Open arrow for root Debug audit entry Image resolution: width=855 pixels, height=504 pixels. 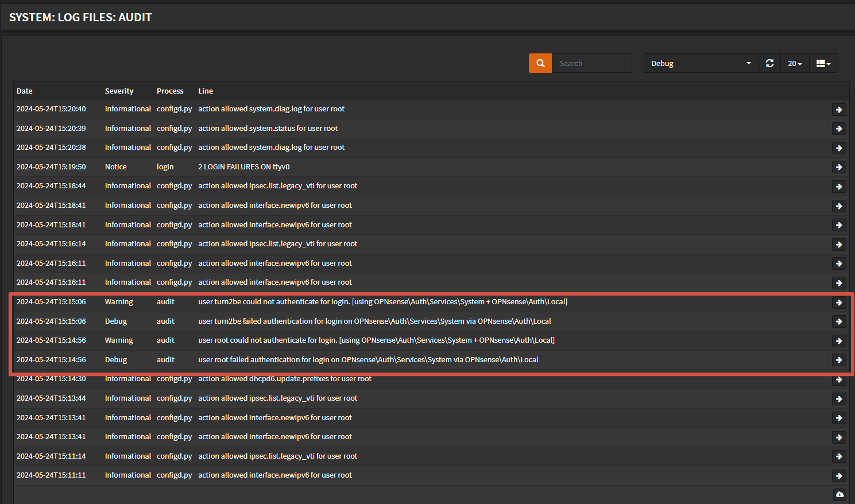[839, 360]
